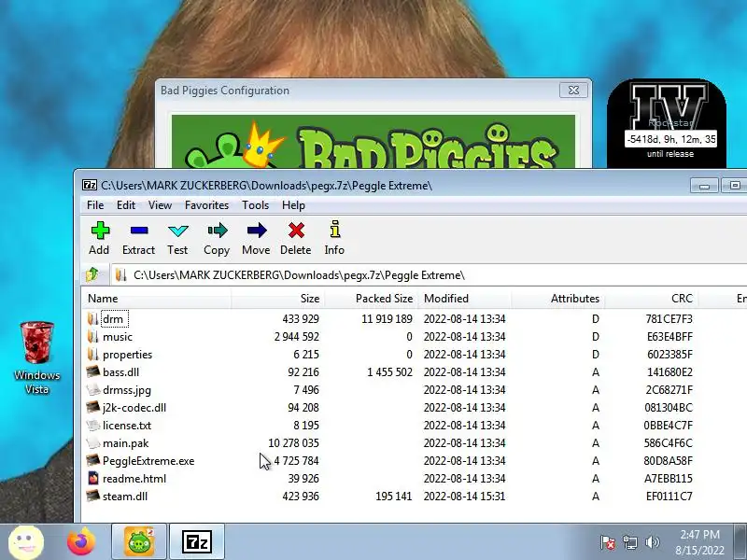Viewport: 747px width, 560px height.
Task: Open the Edit menu
Action: pos(126,205)
